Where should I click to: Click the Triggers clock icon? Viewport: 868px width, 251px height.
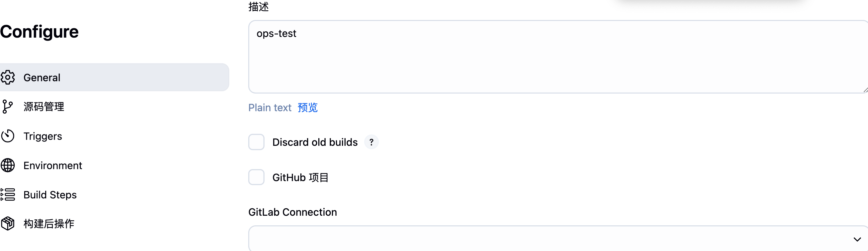[x=8, y=136]
